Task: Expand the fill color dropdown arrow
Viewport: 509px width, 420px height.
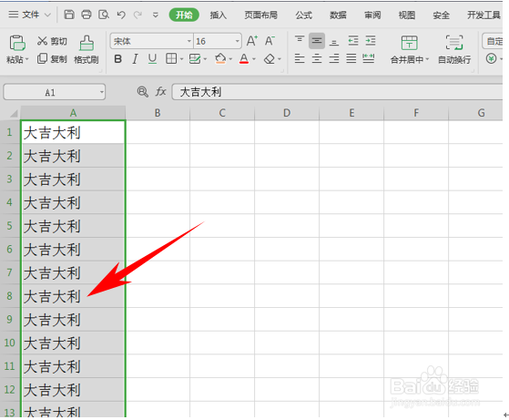Action: 230,59
